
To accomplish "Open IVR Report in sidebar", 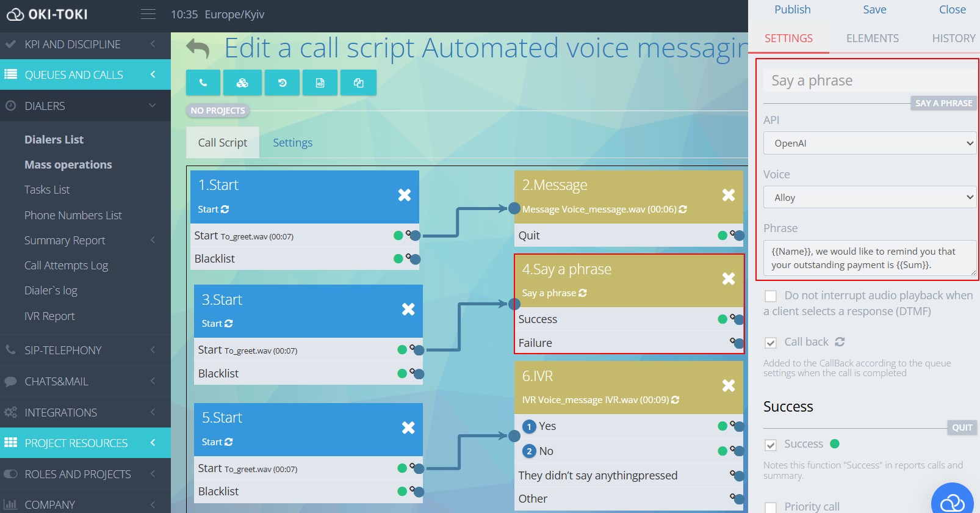I will pos(49,316).
